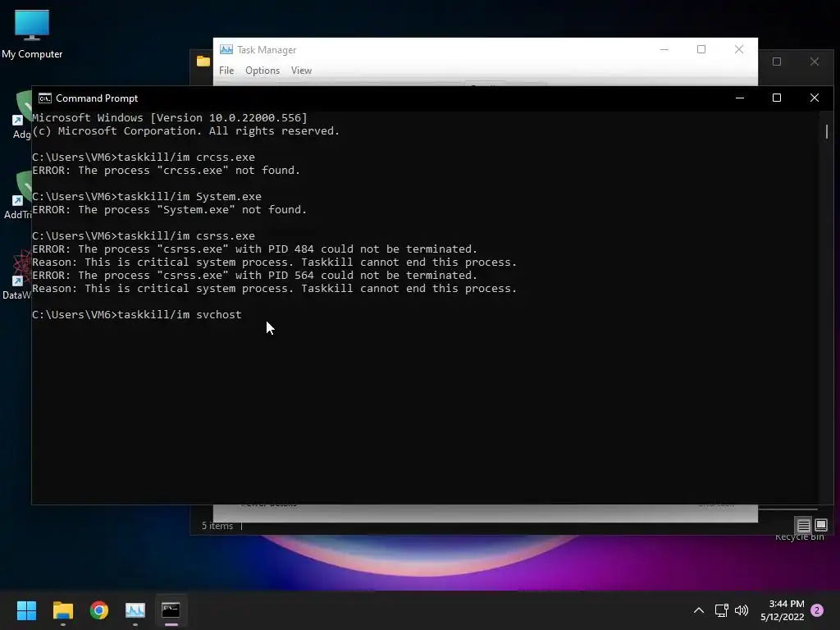Click the Task Manager title bar icon
Image resolution: width=840 pixels, height=630 pixels.
[x=226, y=49]
